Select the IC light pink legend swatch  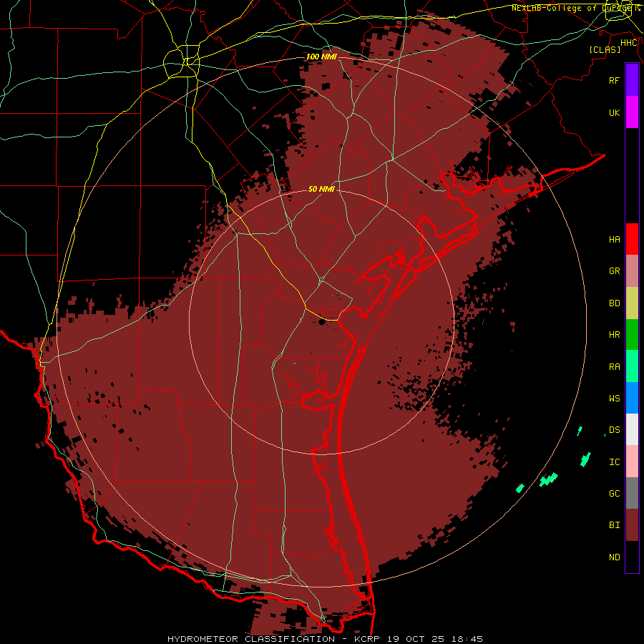tap(632, 462)
